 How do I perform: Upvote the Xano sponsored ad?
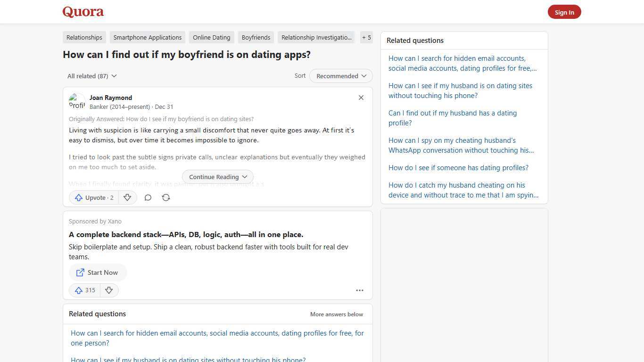pos(84,290)
